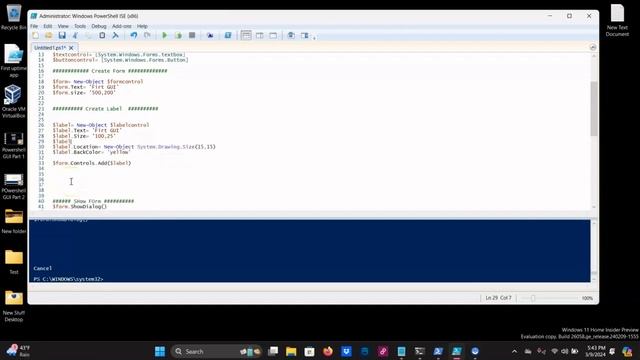The image size is (640, 360).
Task: Copy selection using toolbar Copy icon
Action: tap(89, 36)
